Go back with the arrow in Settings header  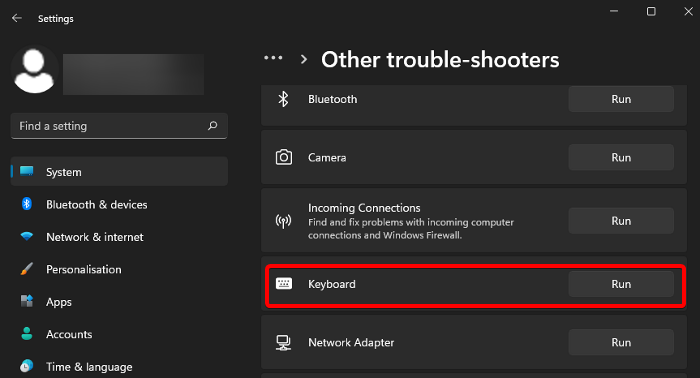point(17,18)
